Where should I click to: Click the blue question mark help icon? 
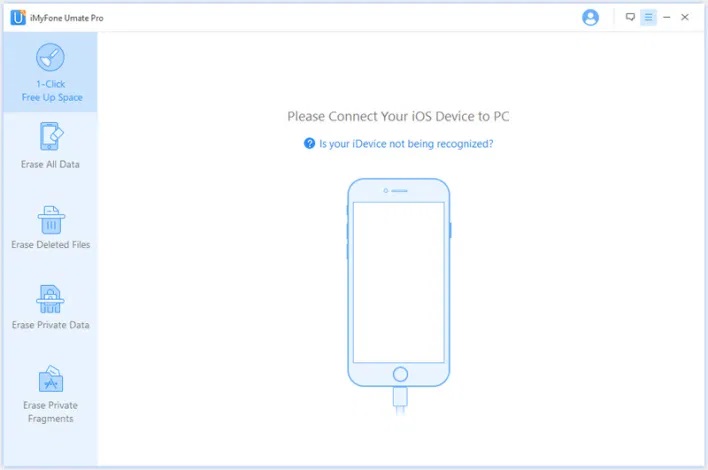tap(309, 144)
